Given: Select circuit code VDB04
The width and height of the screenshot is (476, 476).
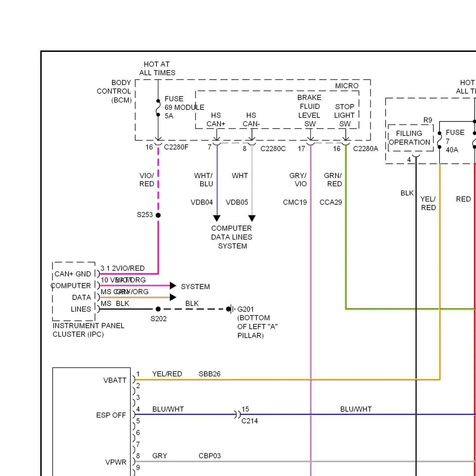Looking at the screenshot, I should point(202,202).
